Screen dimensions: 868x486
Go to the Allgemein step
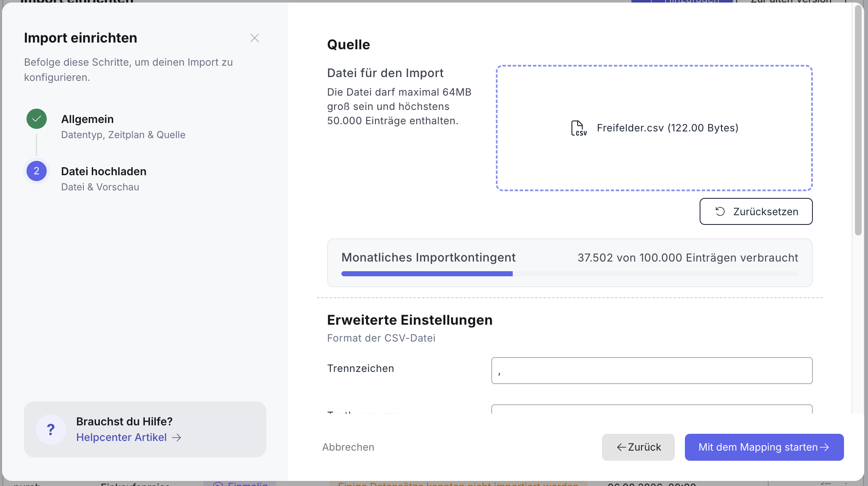coord(87,119)
